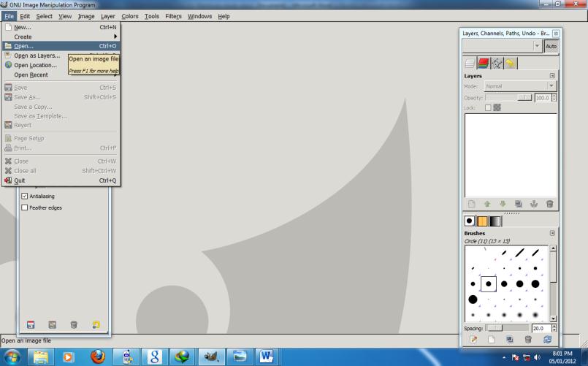Image resolution: width=588 pixels, height=366 pixels.
Task: Click Opacity spinner stepper arrows
Action: click(x=554, y=98)
